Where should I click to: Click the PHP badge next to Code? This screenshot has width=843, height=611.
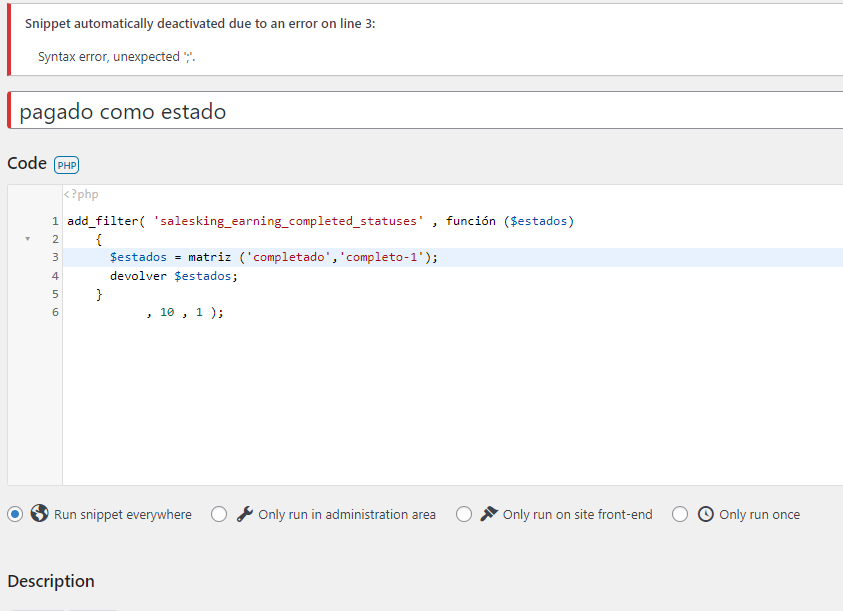coord(67,165)
